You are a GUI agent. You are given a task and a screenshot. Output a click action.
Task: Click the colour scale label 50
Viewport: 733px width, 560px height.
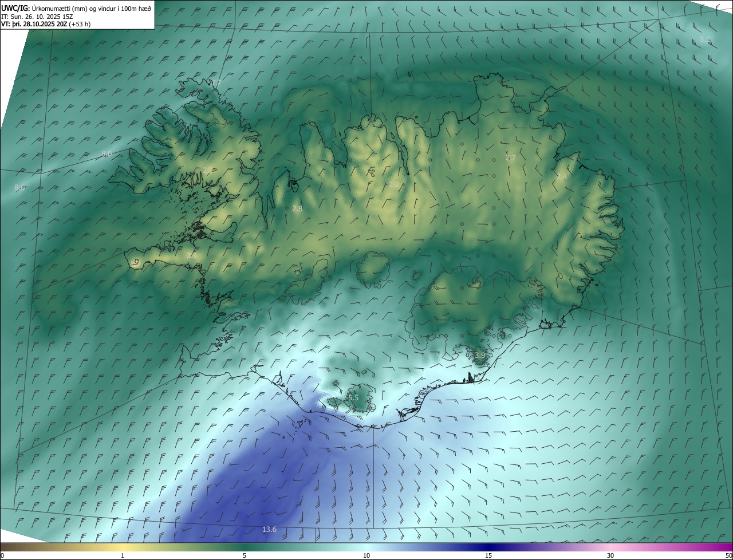pos(728,555)
